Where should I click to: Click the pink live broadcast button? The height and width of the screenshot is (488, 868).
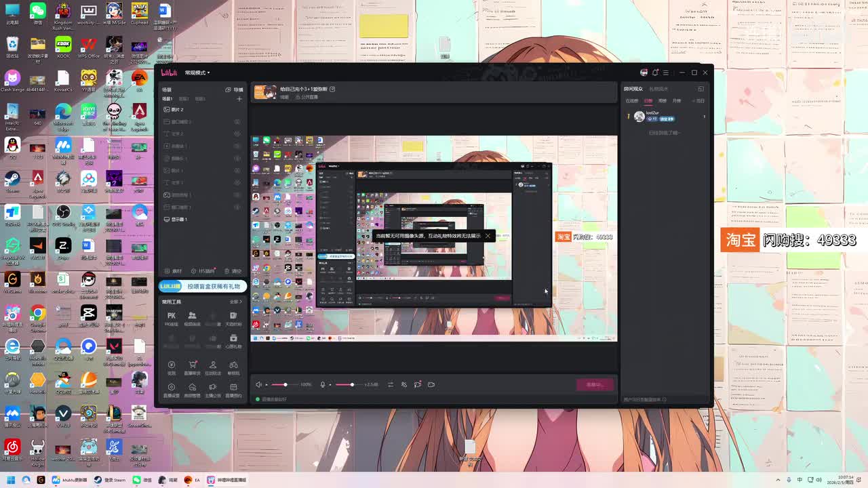click(x=595, y=384)
